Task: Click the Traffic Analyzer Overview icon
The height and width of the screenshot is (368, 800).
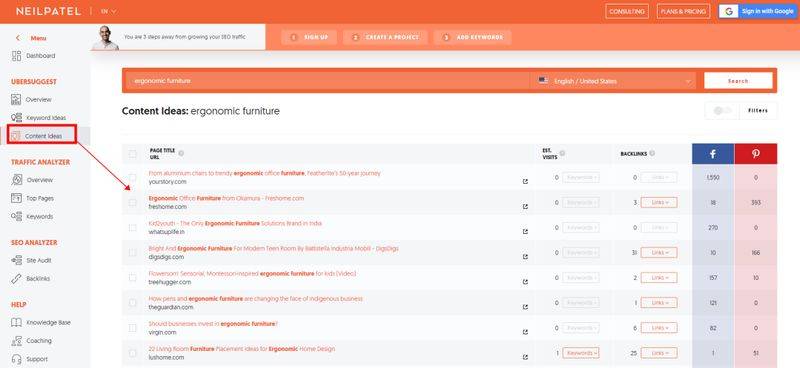Action: [16, 180]
